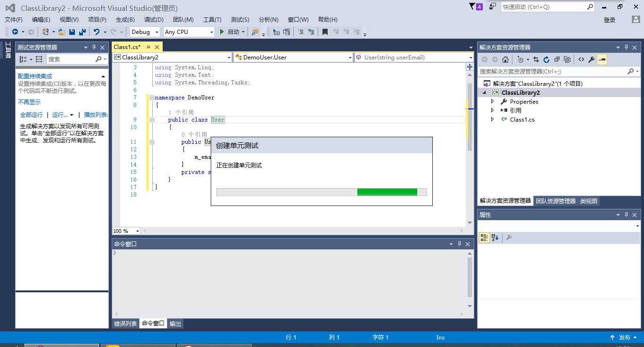Image resolution: width=644 pixels, height=347 pixels.
Task: Toggle auto-hide pin on 解决方案资源管理器 panel
Action: coord(627,47)
